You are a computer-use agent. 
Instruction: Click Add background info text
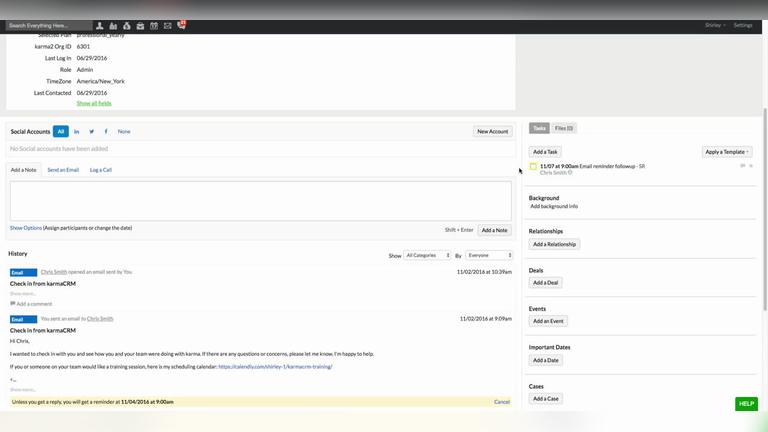click(x=554, y=206)
